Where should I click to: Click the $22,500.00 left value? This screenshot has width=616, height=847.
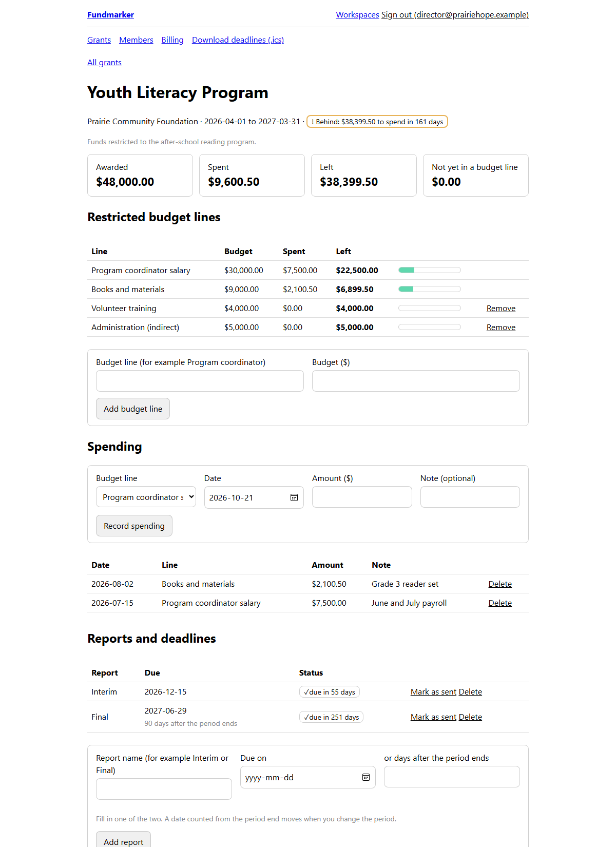357,271
